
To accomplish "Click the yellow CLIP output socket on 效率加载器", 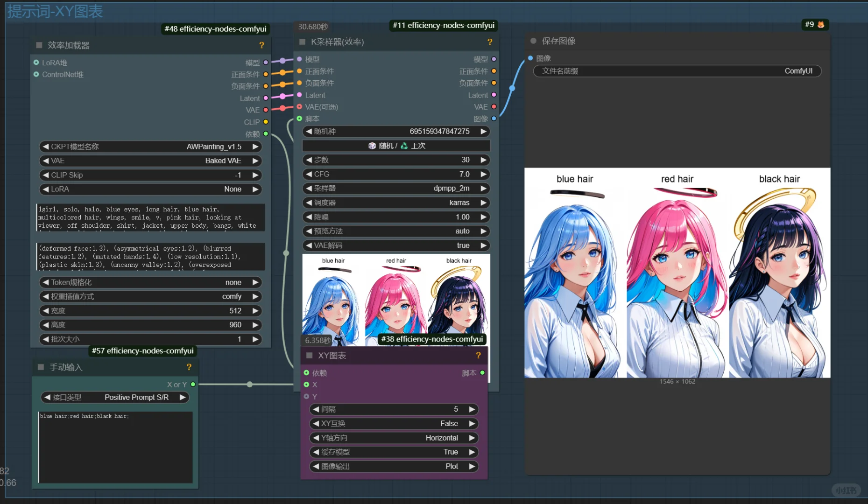I will click(x=266, y=122).
